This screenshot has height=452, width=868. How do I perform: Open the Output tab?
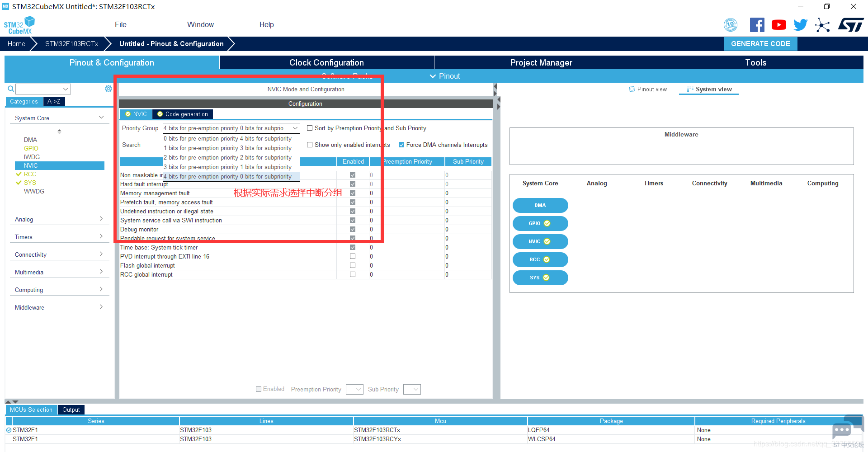click(x=71, y=410)
